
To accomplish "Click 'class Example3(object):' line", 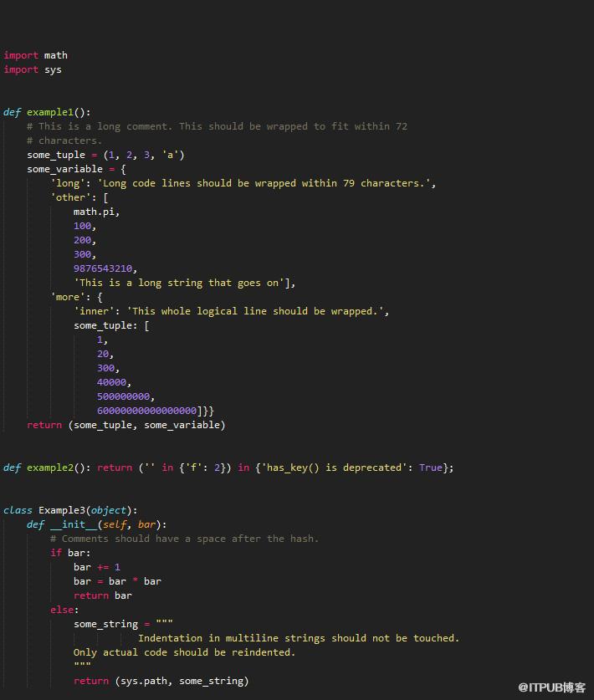I will coord(70,510).
